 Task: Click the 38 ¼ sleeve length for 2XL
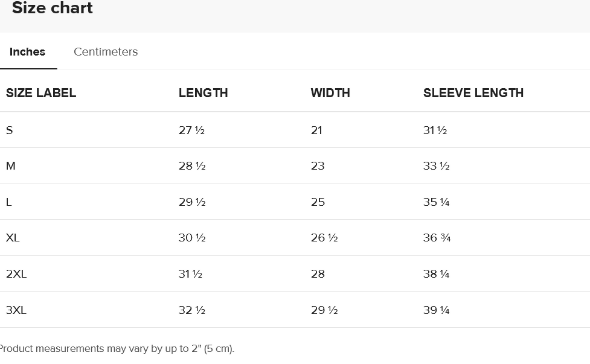[x=436, y=274]
